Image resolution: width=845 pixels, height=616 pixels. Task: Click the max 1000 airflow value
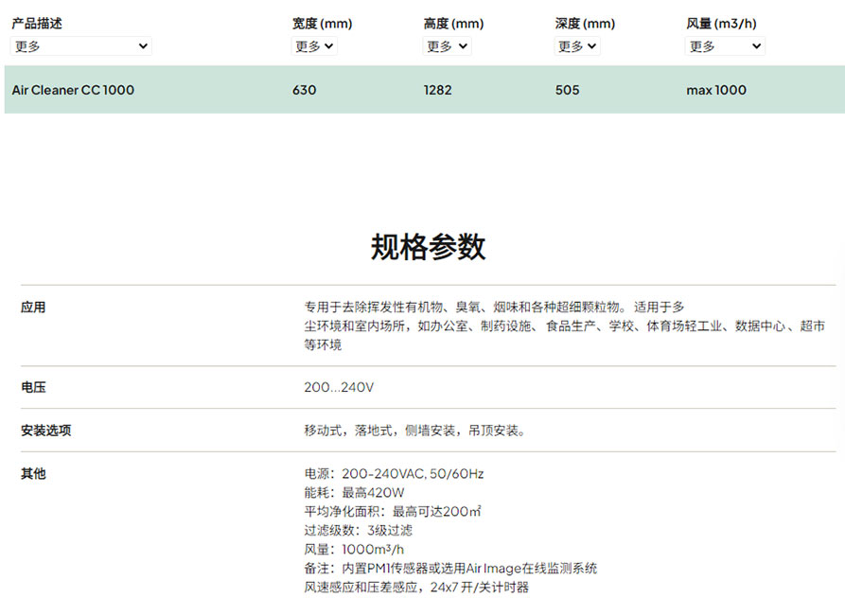pos(716,90)
